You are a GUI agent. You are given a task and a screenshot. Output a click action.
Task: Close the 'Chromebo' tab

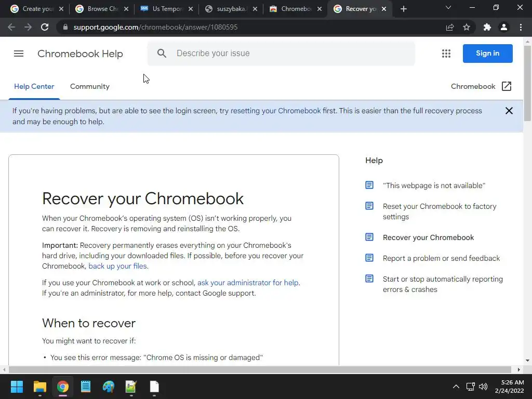click(x=320, y=9)
